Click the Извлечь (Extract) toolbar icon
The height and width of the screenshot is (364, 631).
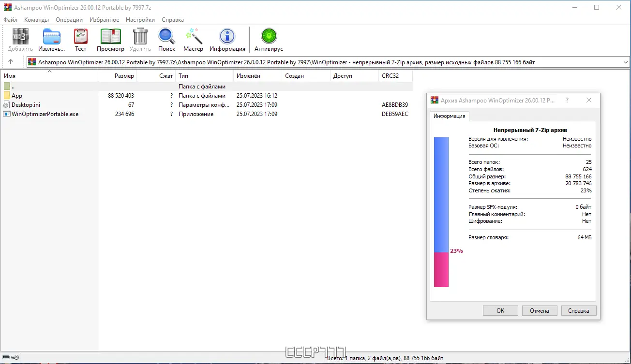51,36
